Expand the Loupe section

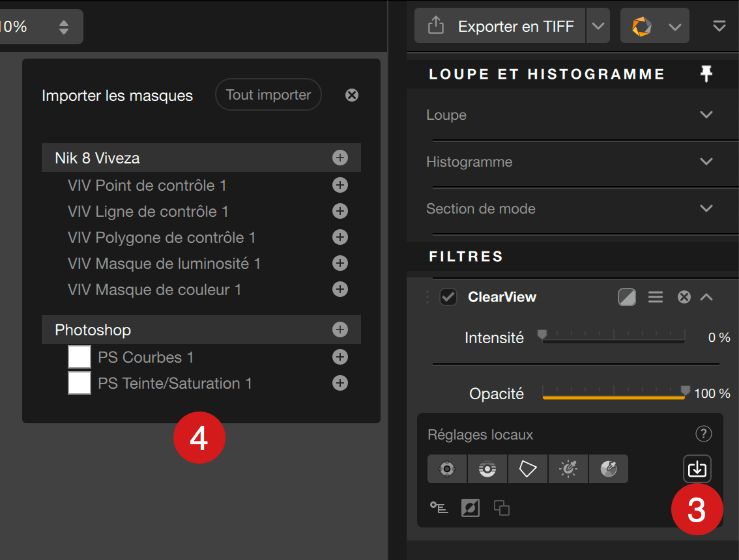(x=706, y=115)
